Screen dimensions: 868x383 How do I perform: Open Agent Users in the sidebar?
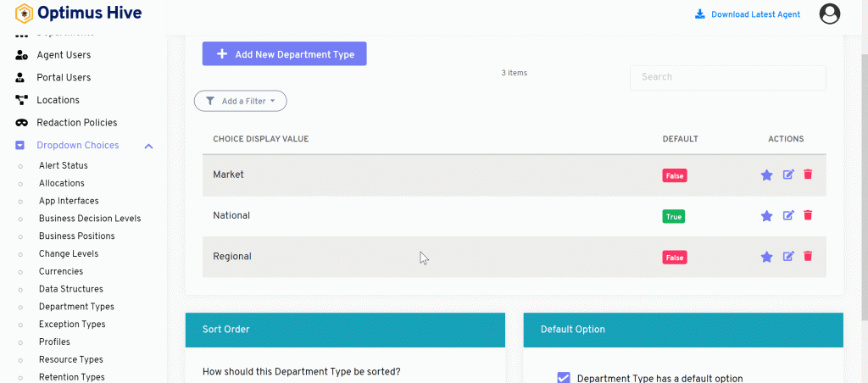[64, 55]
